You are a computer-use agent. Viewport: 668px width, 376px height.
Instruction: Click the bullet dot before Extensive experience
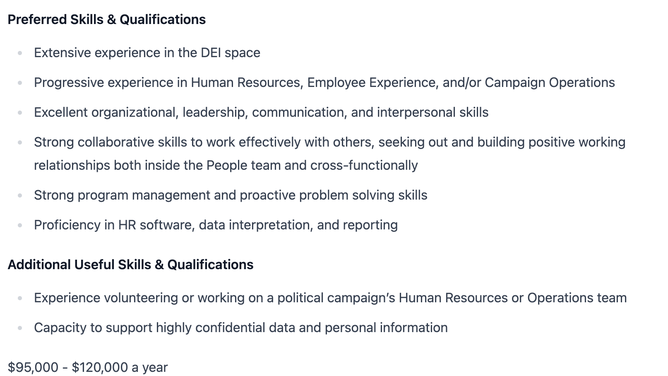pos(20,53)
